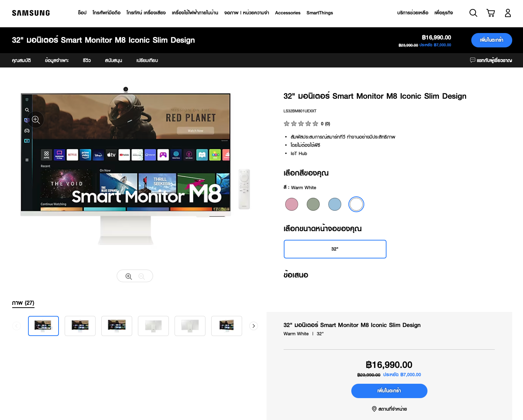This screenshot has height=420, width=523.
Task: Choose the green color option
Action: coord(313,204)
